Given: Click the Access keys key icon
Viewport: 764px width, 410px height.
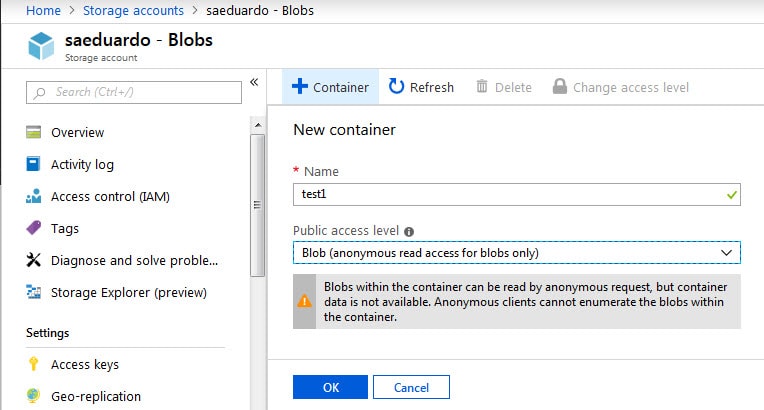Looking at the screenshot, I should pyautogui.click(x=34, y=364).
